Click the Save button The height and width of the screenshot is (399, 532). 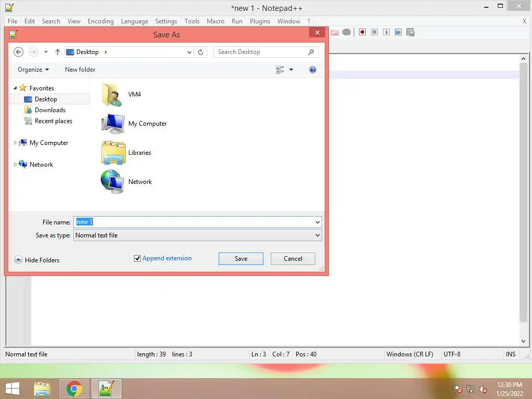(241, 259)
